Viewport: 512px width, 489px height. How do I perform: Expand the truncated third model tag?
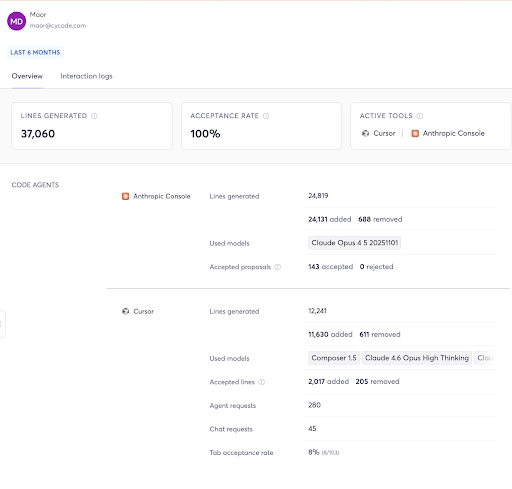tap(485, 358)
